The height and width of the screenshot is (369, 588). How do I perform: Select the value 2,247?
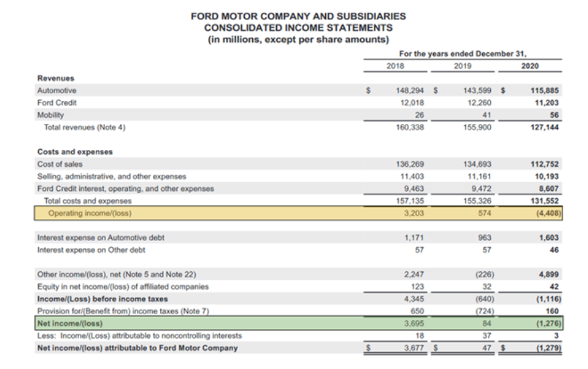click(414, 275)
